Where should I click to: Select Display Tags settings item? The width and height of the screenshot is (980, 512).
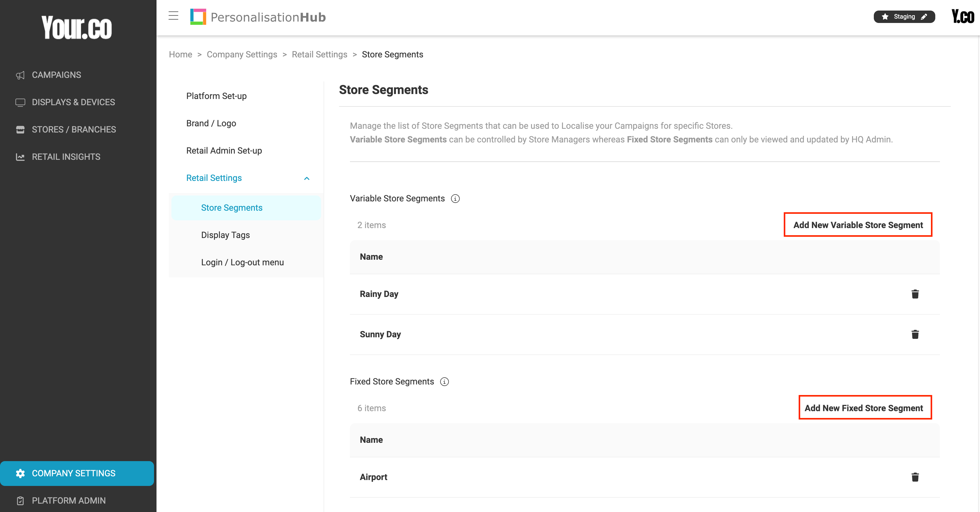point(225,235)
